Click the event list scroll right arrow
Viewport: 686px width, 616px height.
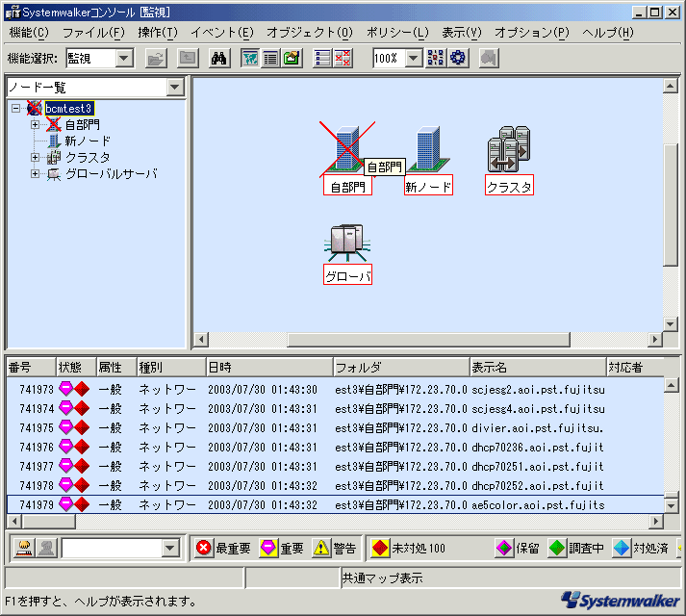coord(655,521)
